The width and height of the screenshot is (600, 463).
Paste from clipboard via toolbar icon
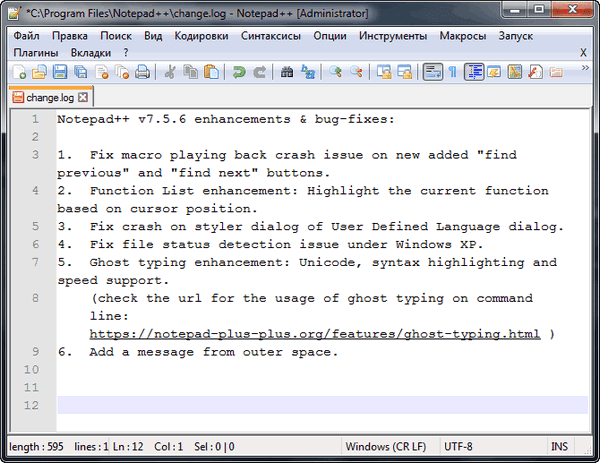[211, 72]
